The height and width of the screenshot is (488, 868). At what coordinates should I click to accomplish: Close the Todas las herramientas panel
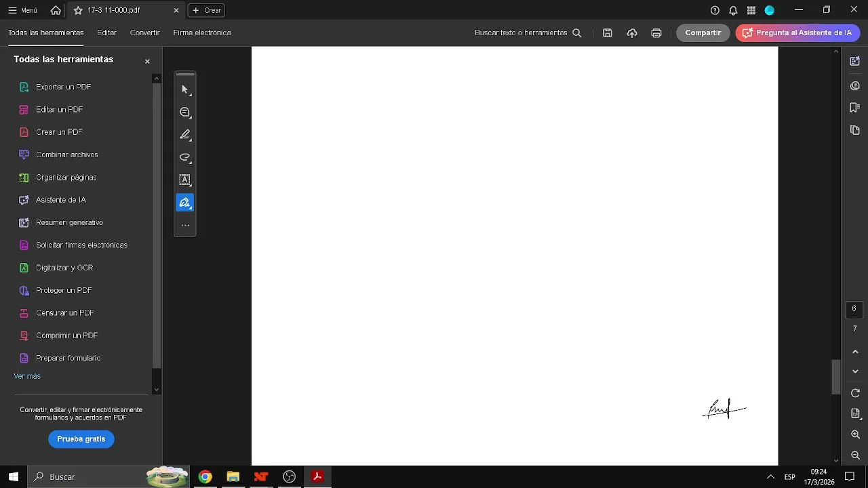147,61
